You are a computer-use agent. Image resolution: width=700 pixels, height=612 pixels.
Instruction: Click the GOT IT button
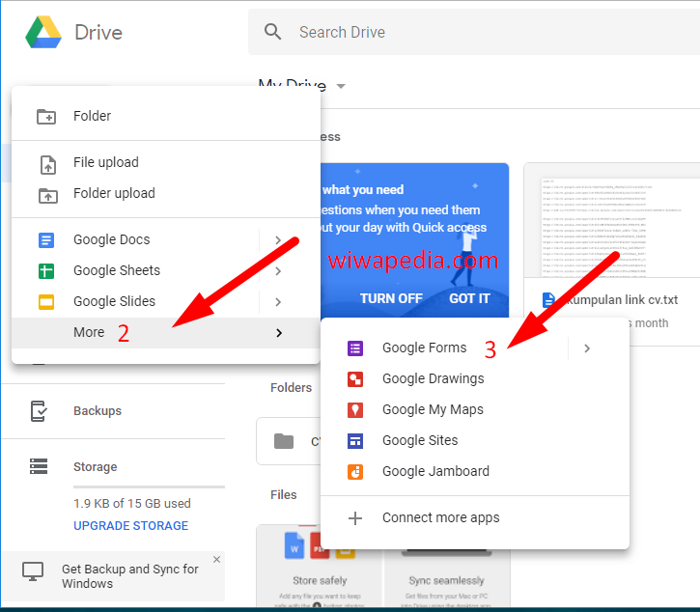click(x=469, y=298)
